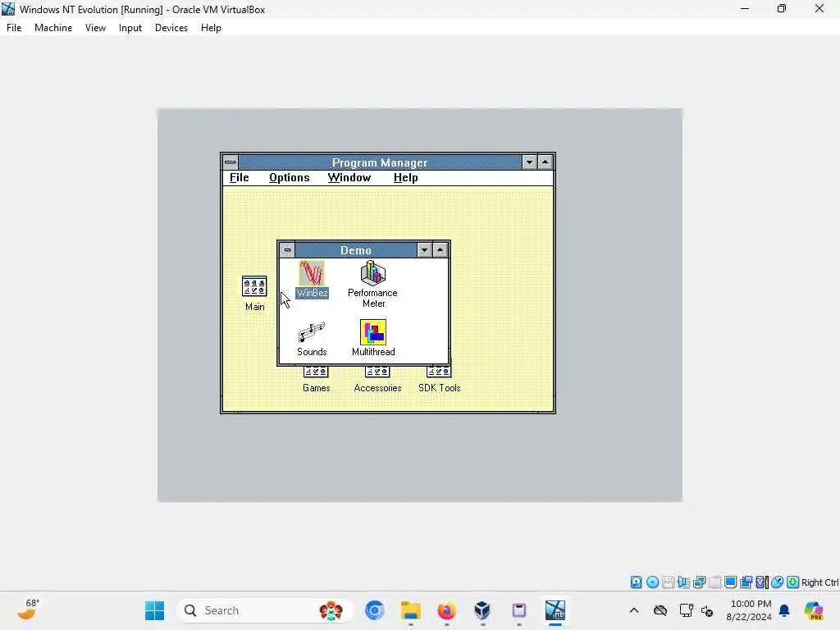
Task: Open the VirtualBox Help menu
Action: point(211,28)
